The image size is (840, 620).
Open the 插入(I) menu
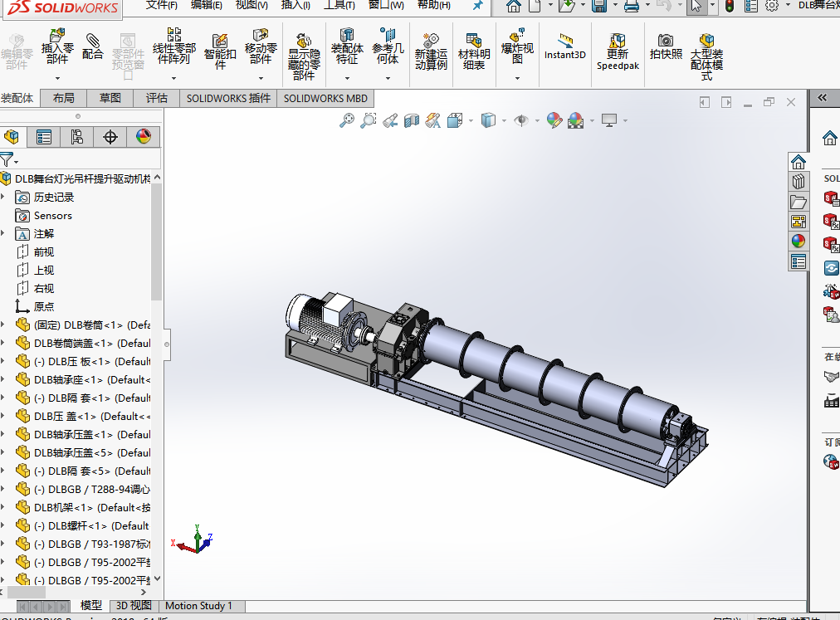295,5
